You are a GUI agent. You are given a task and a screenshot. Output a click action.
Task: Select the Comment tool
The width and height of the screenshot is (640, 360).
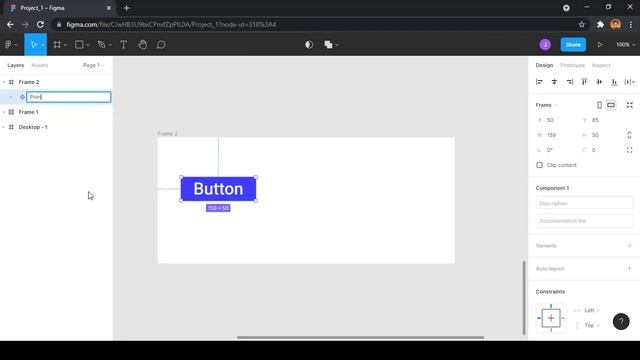tap(161, 44)
